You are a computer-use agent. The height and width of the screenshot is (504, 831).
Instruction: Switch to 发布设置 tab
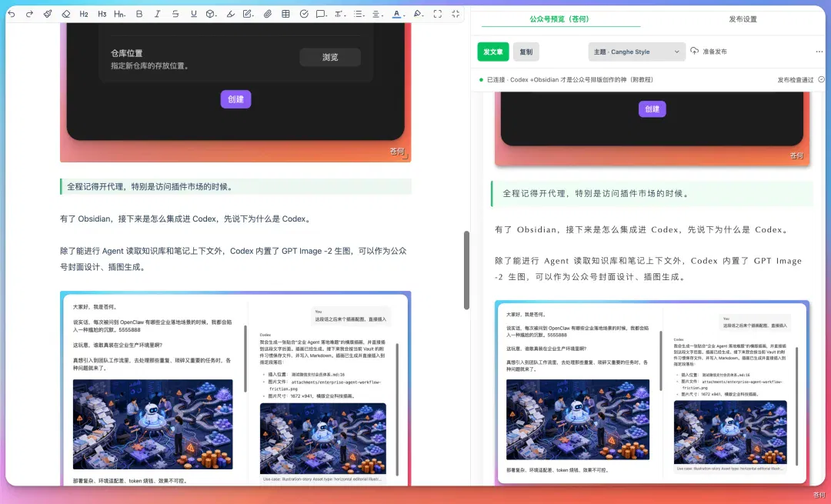tap(743, 19)
